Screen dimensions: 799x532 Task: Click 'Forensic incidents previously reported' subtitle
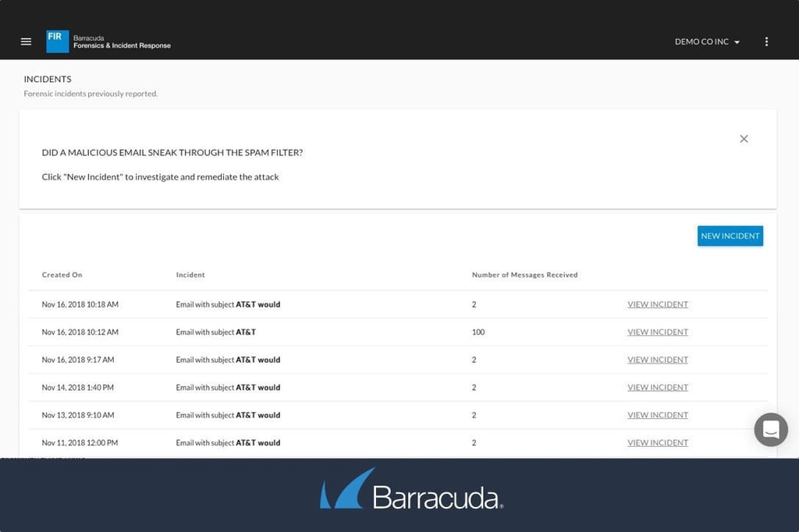[91, 94]
